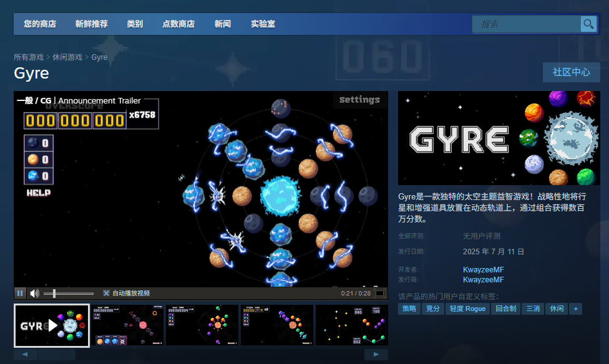Mute the trailer using the speaker icon
This screenshot has width=609, height=364.
(34, 292)
